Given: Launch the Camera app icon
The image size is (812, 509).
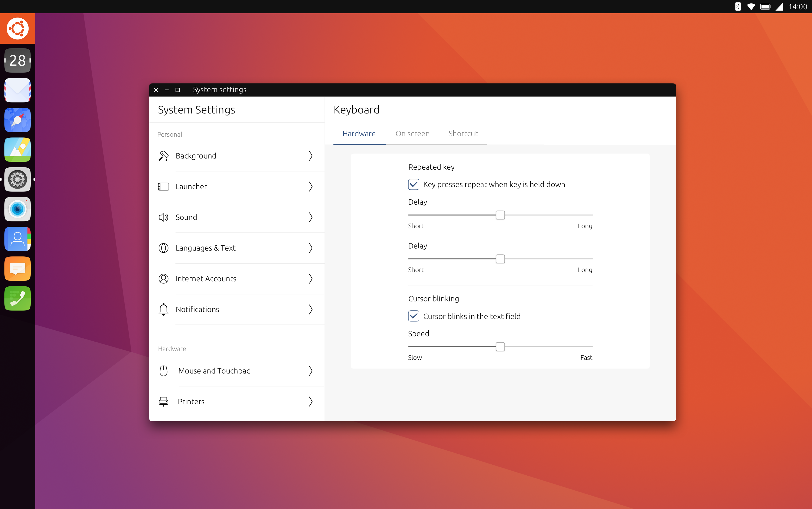Looking at the screenshot, I should point(18,209).
